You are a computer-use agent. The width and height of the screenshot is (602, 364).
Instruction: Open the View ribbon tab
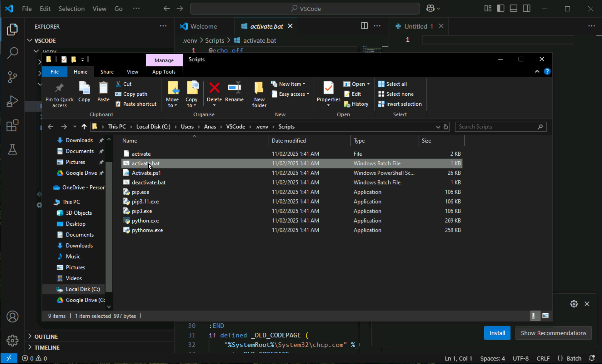[132, 72]
